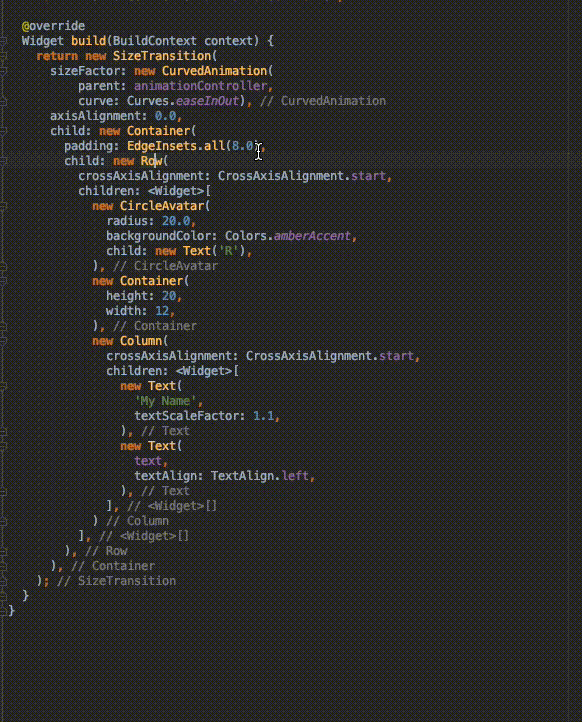582x722 pixels.
Task: Collapse fold at 'sizeFactor: new CurvedAnimation(' line
Action: click(3, 71)
